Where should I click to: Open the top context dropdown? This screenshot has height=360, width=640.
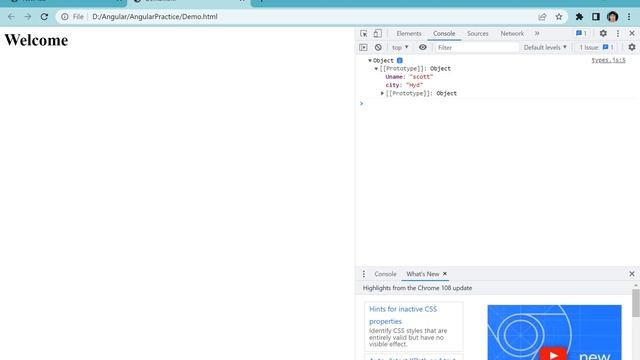[400, 47]
